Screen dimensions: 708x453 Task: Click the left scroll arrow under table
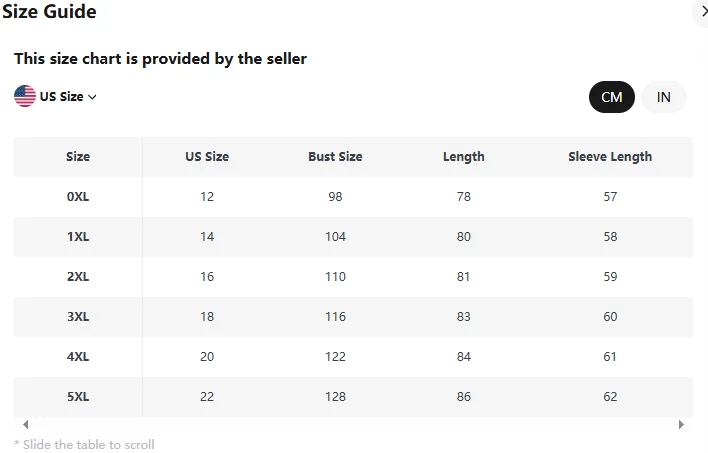pyautogui.click(x=25, y=425)
